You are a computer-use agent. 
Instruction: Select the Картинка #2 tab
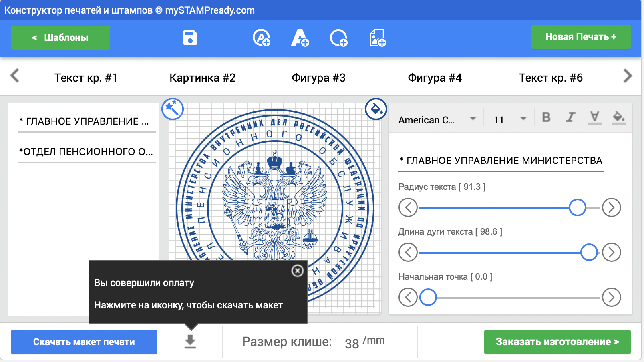[x=202, y=78]
